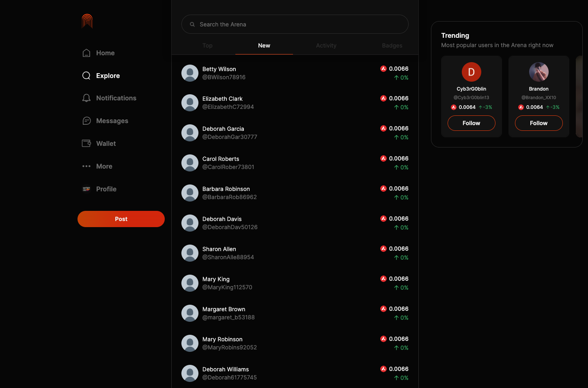The image size is (588, 388).
Task: Follow Brandon in Trending
Action: click(x=538, y=123)
